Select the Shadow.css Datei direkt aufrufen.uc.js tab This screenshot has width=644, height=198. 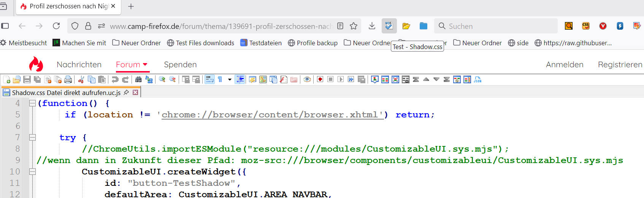(x=66, y=93)
